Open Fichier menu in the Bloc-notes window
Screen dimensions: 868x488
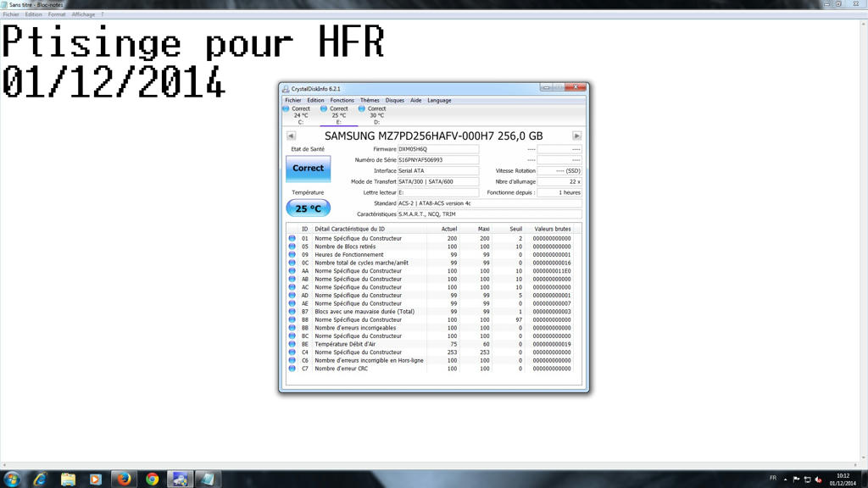(x=11, y=14)
